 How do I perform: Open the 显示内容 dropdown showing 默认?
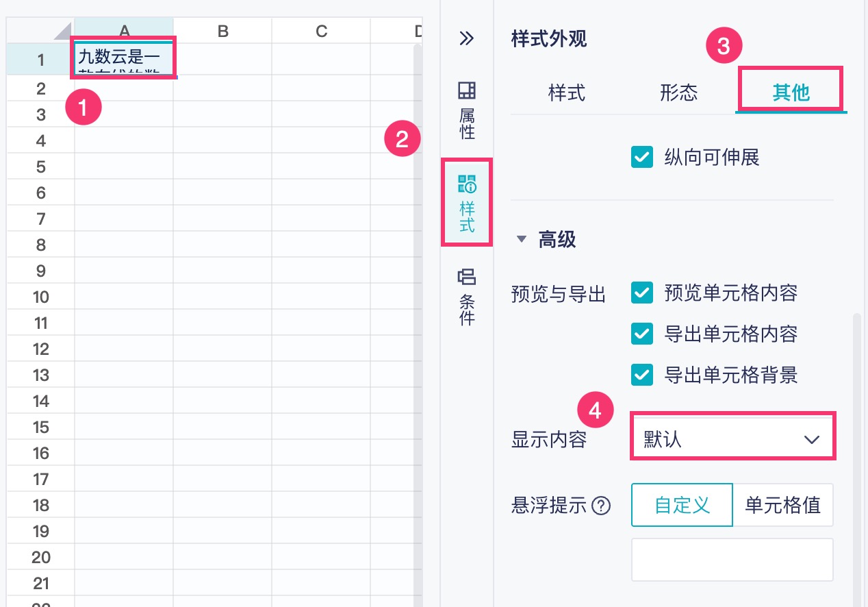[x=732, y=439]
